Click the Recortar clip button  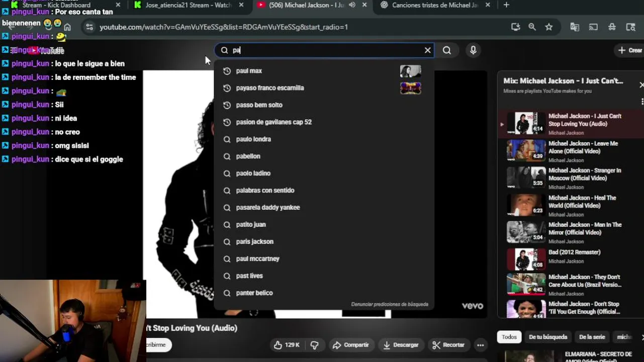[x=448, y=345]
